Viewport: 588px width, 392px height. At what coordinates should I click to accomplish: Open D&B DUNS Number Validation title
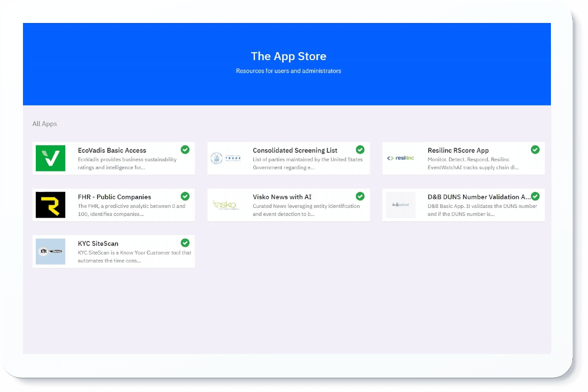479,197
